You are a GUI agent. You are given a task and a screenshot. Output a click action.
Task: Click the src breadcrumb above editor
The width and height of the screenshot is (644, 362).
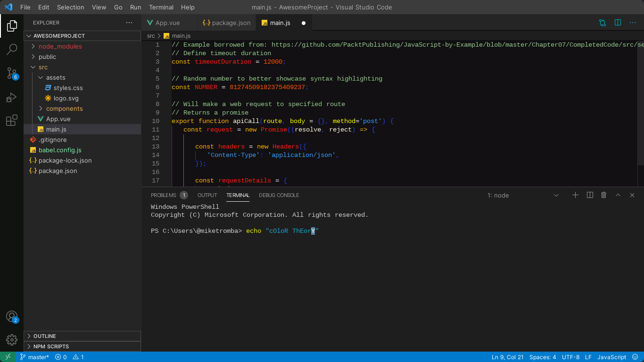(151, 36)
